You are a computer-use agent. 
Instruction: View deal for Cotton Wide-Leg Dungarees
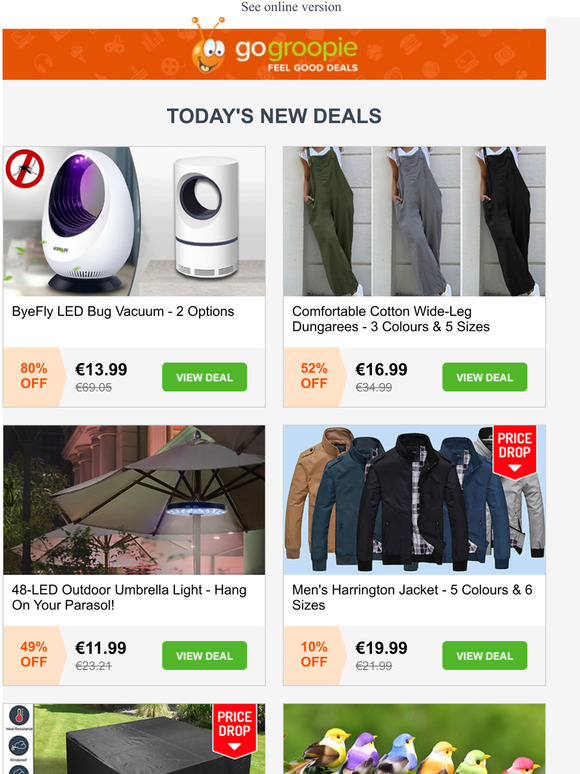(485, 377)
